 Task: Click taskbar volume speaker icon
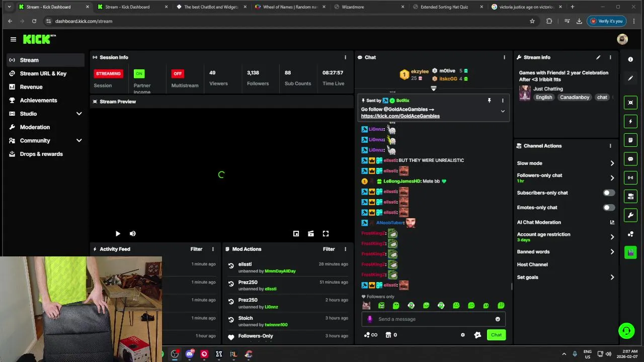pyautogui.click(x=608, y=354)
